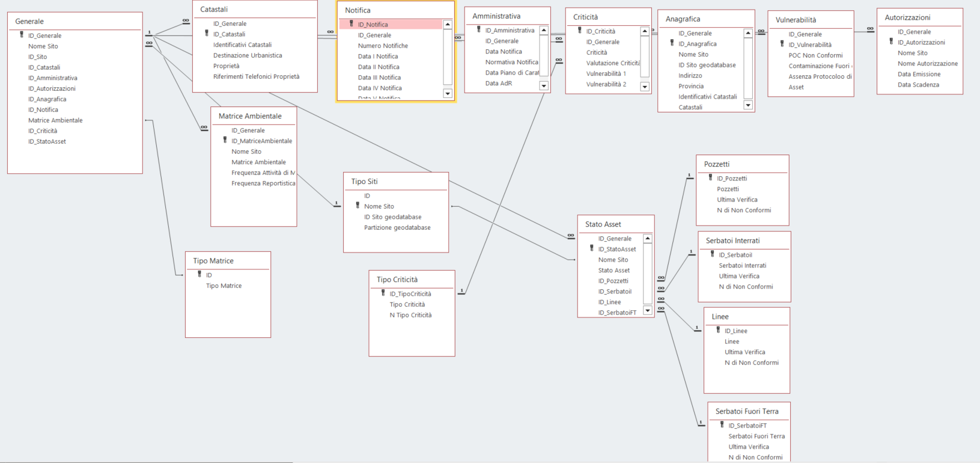The height and width of the screenshot is (463, 980).
Task: Click the key icon beside ID_MatriceAmbientale
Action: click(225, 140)
